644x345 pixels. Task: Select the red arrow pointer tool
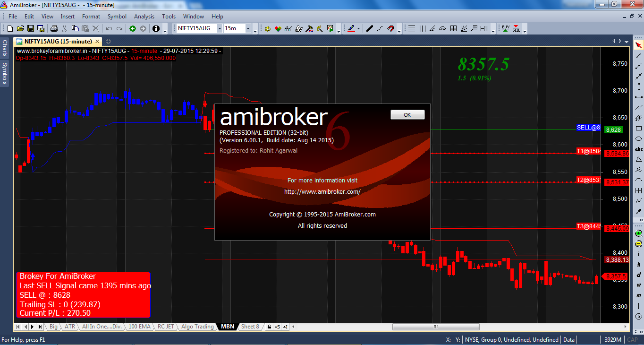(x=638, y=45)
